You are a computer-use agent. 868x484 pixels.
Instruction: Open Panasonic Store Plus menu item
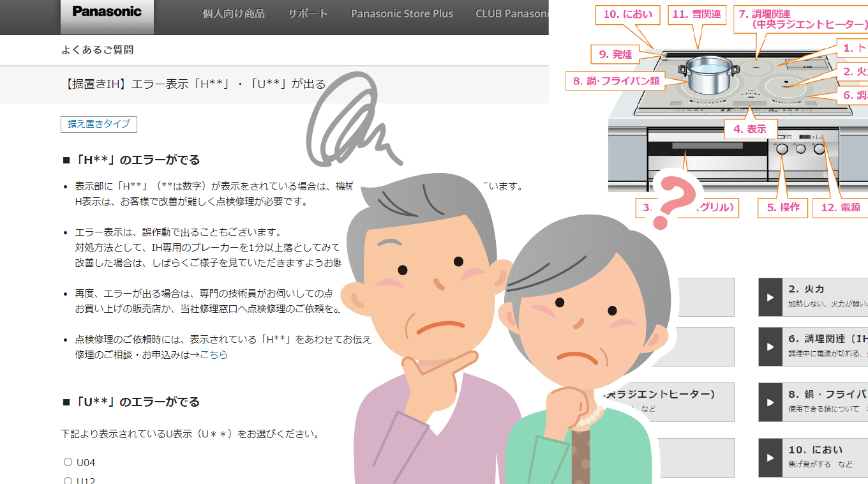tap(402, 13)
